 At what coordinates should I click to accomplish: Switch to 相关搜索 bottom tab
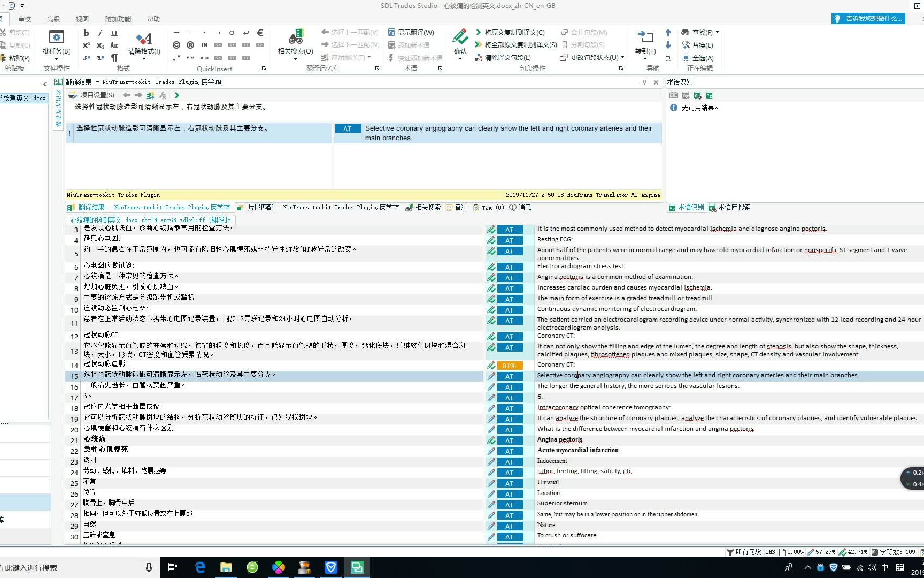(423, 208)
